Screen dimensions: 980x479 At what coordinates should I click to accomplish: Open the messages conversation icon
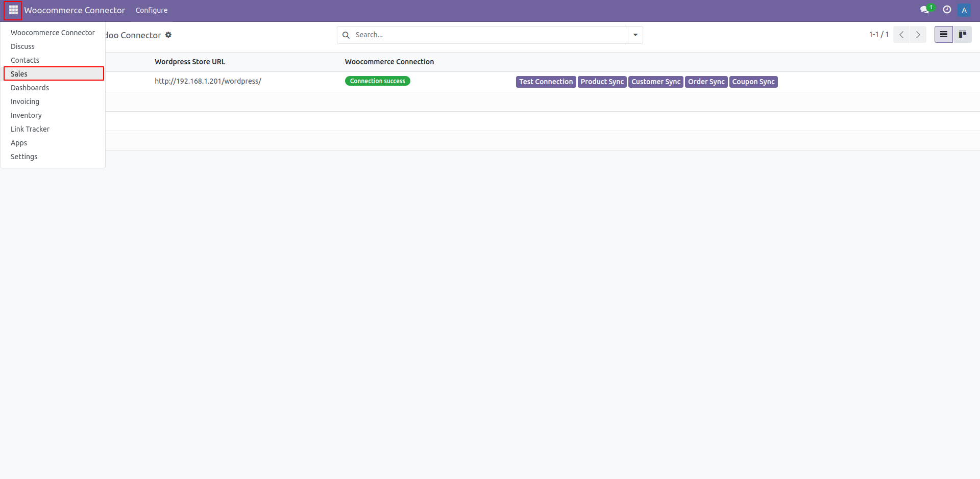coord(924,10)
